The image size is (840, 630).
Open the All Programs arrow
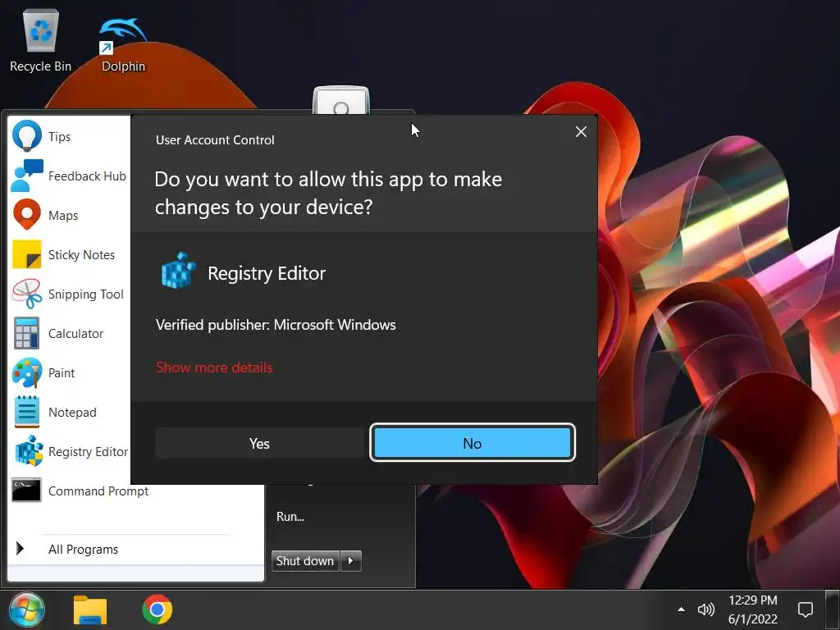pyautogui.click(x=20, y=549)
